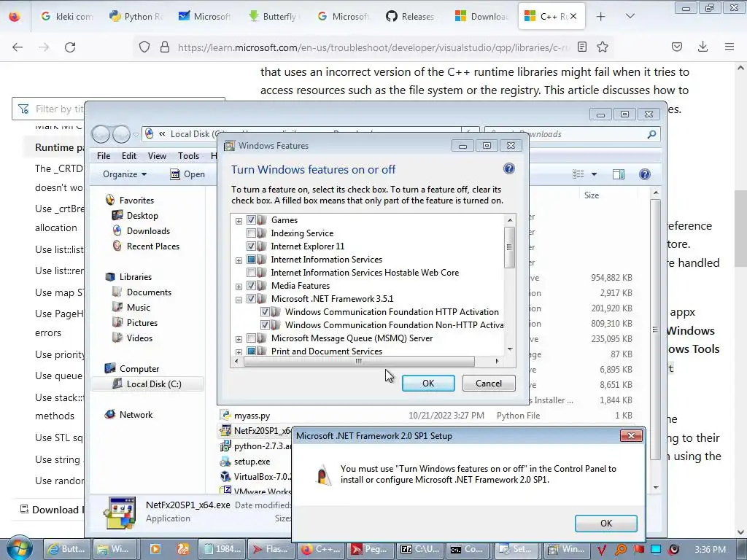Click Cancel in Windows Features dialog
The width and height of the screenshot is (747, 560).
coord(488,384)
